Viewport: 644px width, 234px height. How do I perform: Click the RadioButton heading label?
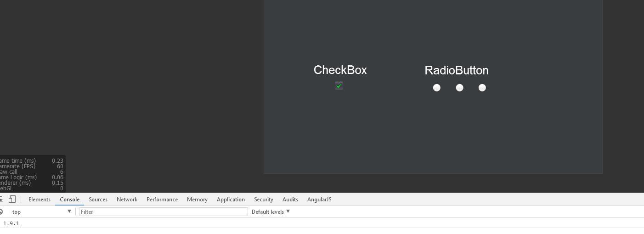point(457,70)
